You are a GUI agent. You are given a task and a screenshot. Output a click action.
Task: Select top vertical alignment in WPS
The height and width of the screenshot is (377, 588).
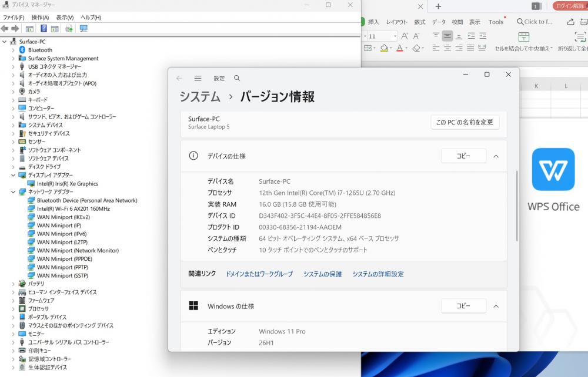436,36
